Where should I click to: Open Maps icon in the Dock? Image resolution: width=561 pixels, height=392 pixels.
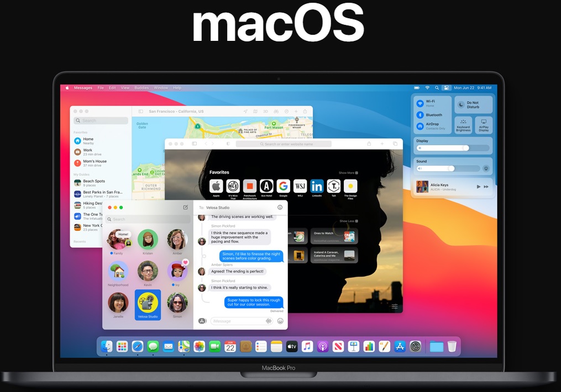184,346
